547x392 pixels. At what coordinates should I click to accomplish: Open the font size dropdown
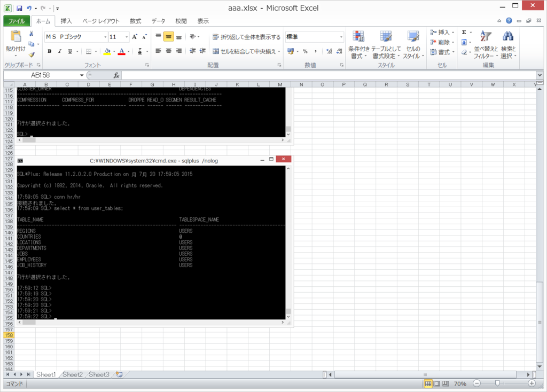click(126, 37)
